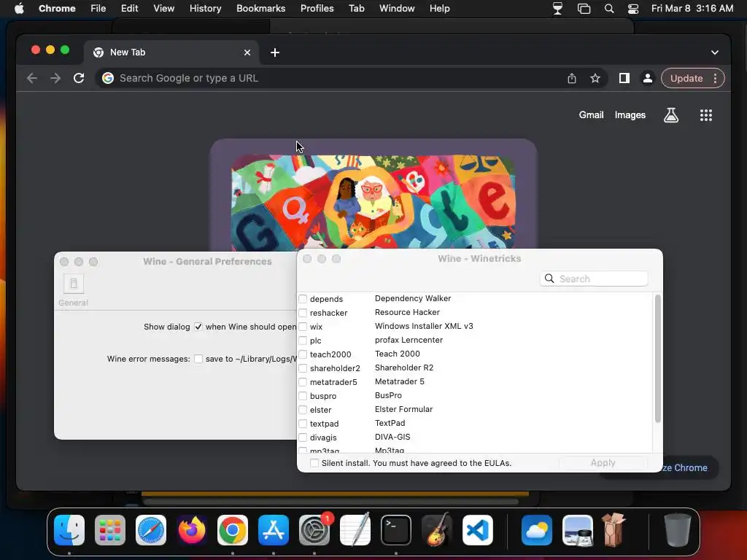Reload the current Chrome page
Viewport: 747px width, 560px height.
[79, 78]
